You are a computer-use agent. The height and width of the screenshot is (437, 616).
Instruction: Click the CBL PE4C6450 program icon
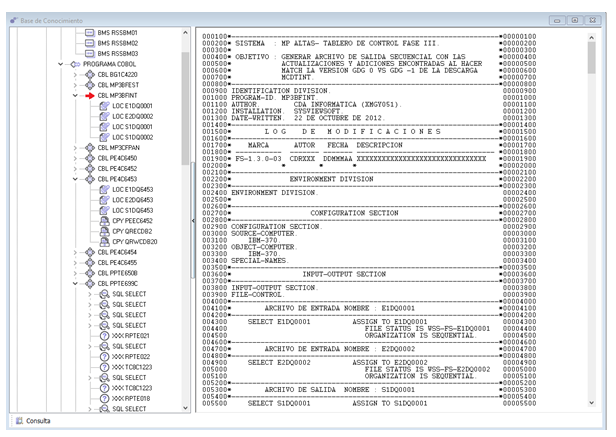88,158
